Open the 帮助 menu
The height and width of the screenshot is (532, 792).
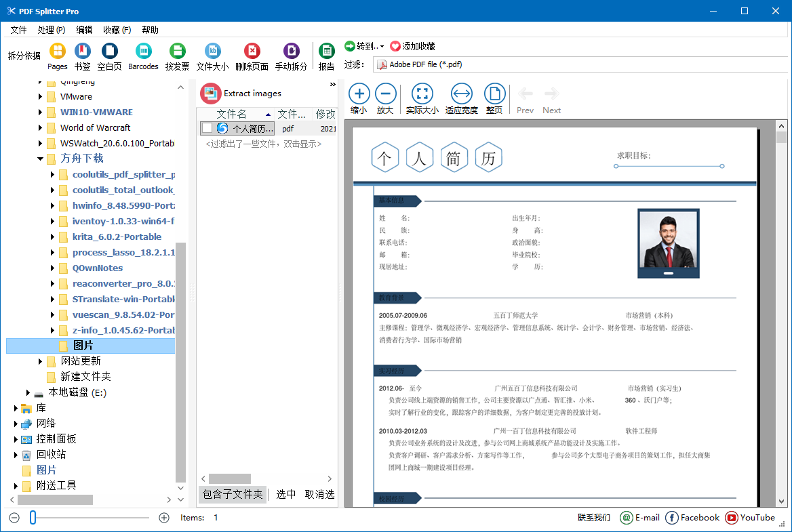pos(150,30)
